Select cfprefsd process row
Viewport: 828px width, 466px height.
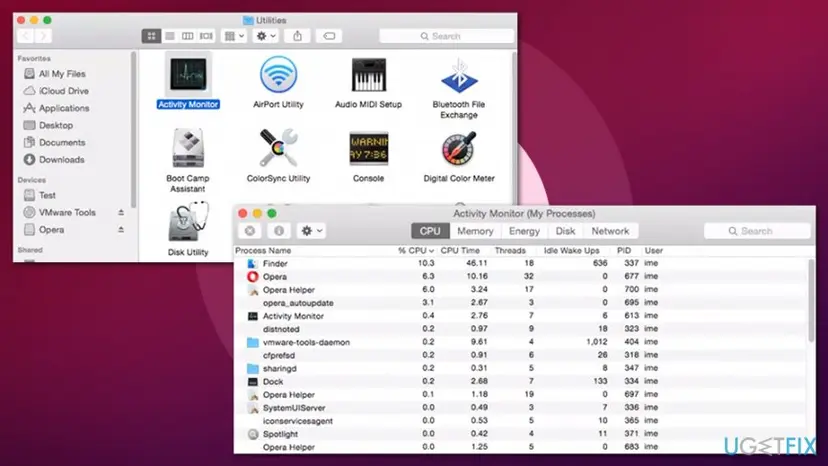pos(521,355)
